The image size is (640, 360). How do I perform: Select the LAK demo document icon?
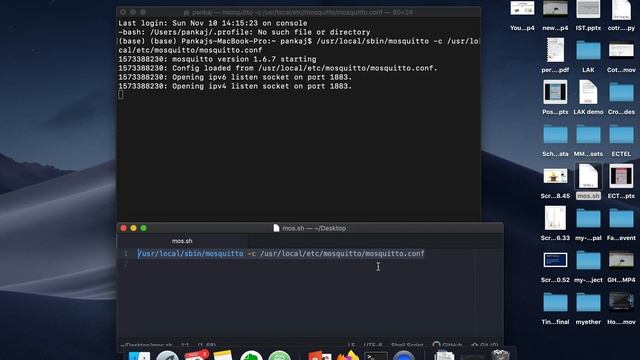click(588, 92)
